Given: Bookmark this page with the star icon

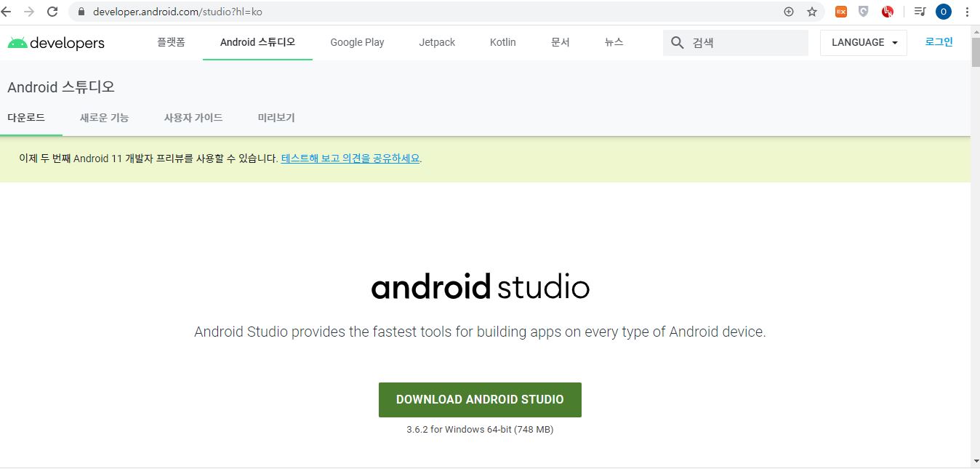Looking at the screenshot, I should 812,12.
